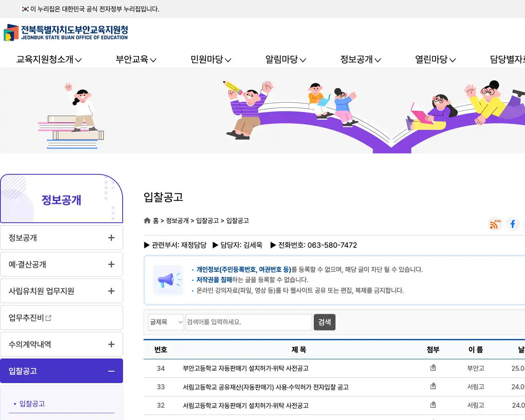Click the 번호 column header
Screen dimensions: 525x420
click(x=161, y=349)
